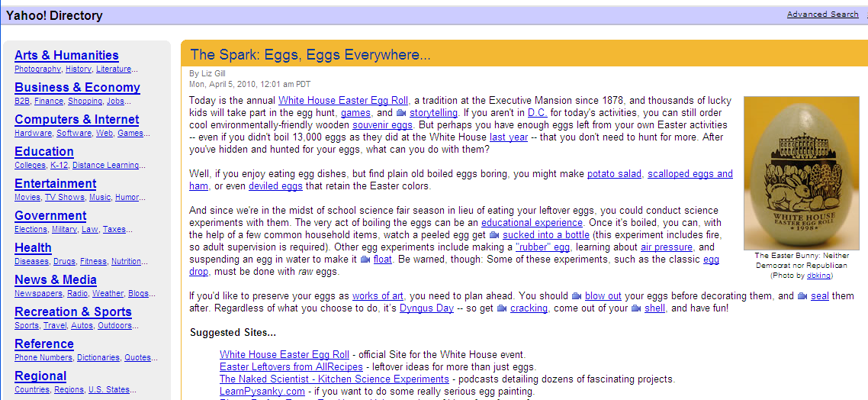Click the video icon before "cracking"
This screenshot has height=400, width=868.
pyautogui.click(x=502, y=308)
